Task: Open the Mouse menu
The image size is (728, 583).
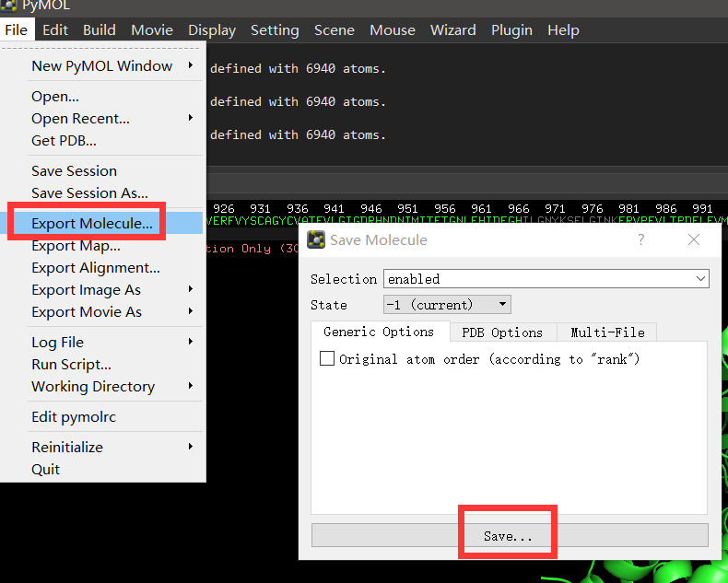Action: tap(393, 30)
